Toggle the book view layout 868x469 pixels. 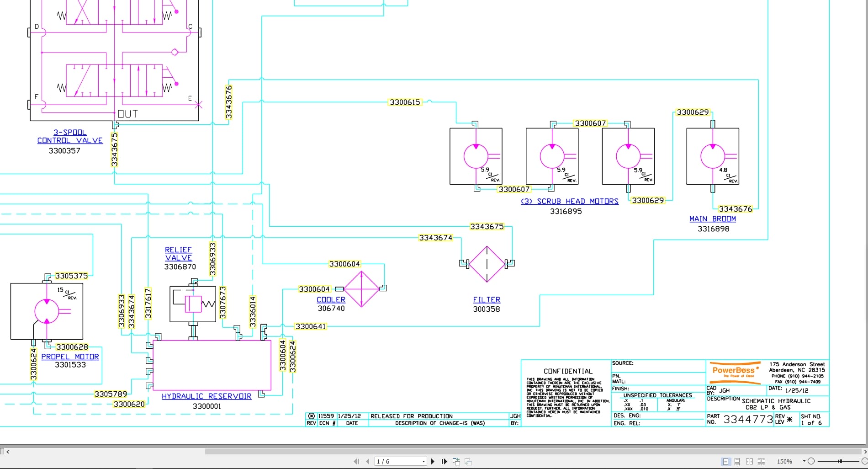pyautogui.click(x=762, y=461)
